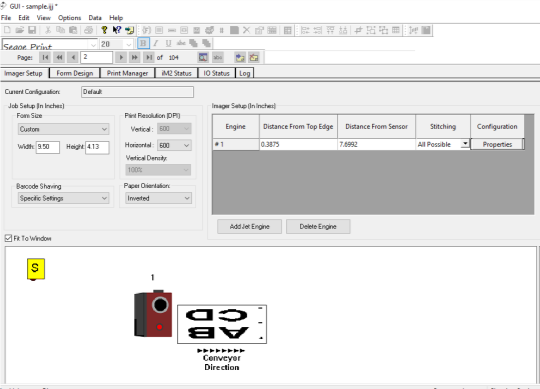This screenshot has height=389, width=540.
Task: Click the folder with red X icon
Action: point(254,57)
